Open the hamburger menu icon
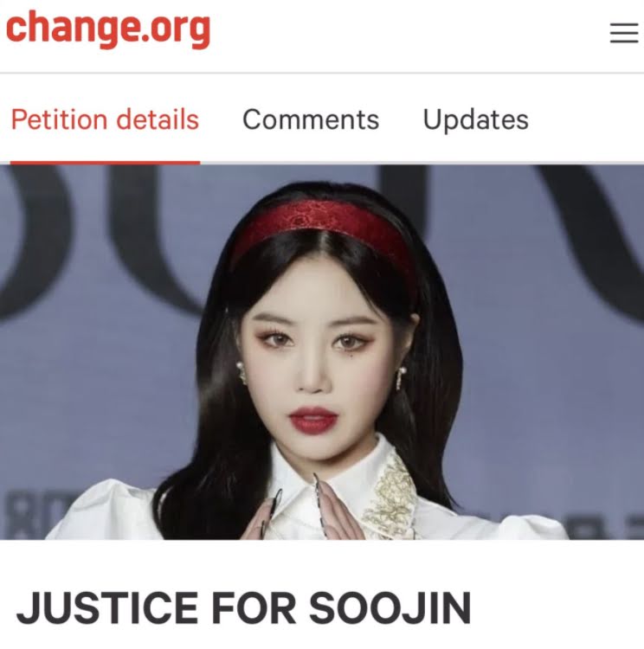Viewport: 644px width, 649px height. 624,33
